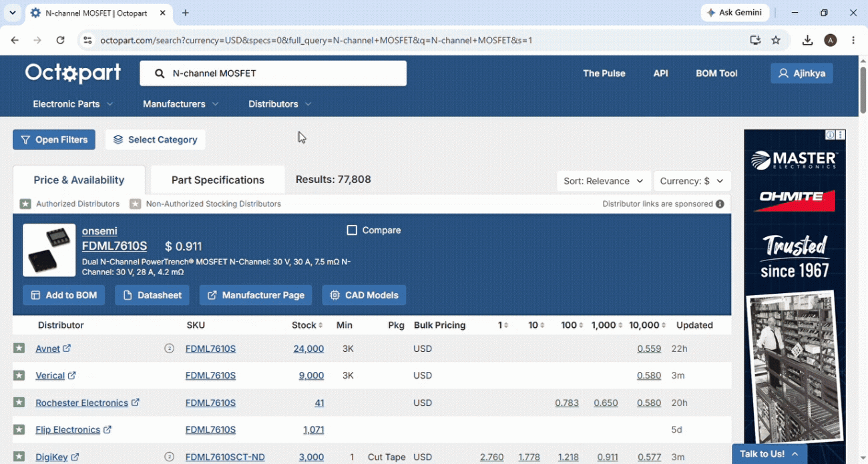Image resolution: width=868 pixels, height=464 pixels.
Task: Click the Open Filters button
Action: pyautogui.click(x=54, y=140)
